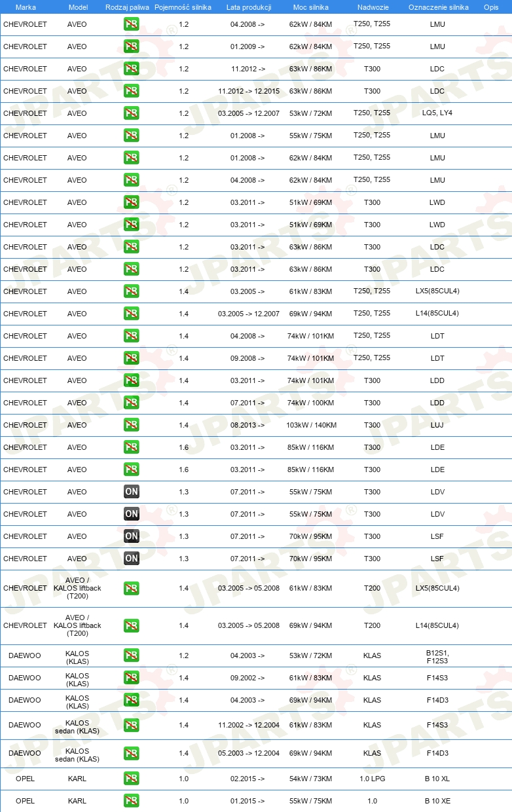The height and width of the screenshot is (812, 512).
Task: Select KARL in the B 10 XE row
Action: (x=77, y=801)
